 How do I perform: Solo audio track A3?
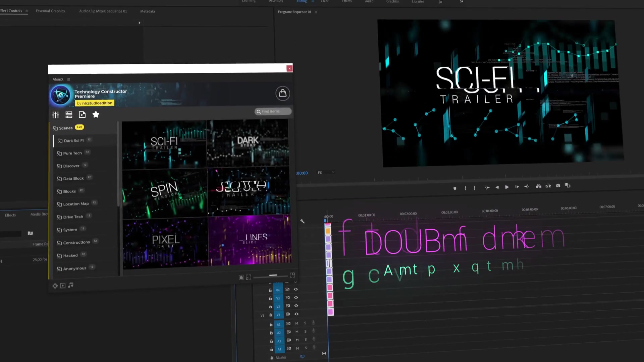tap(306, 340)
